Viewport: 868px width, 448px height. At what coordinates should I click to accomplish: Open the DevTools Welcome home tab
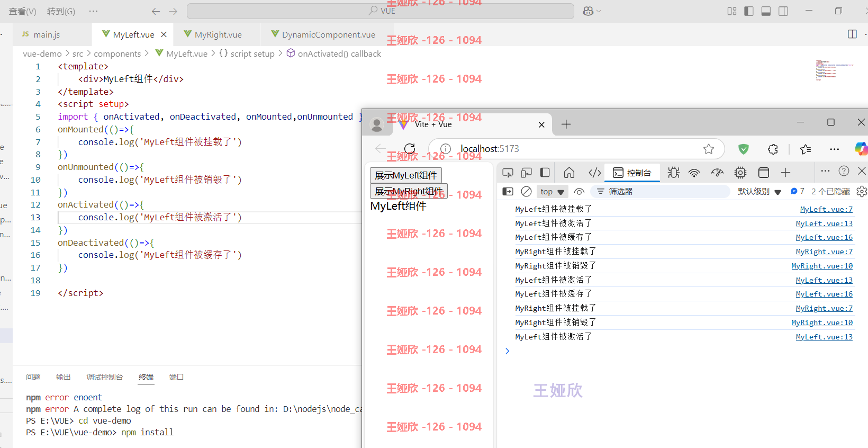coord(569,173)
